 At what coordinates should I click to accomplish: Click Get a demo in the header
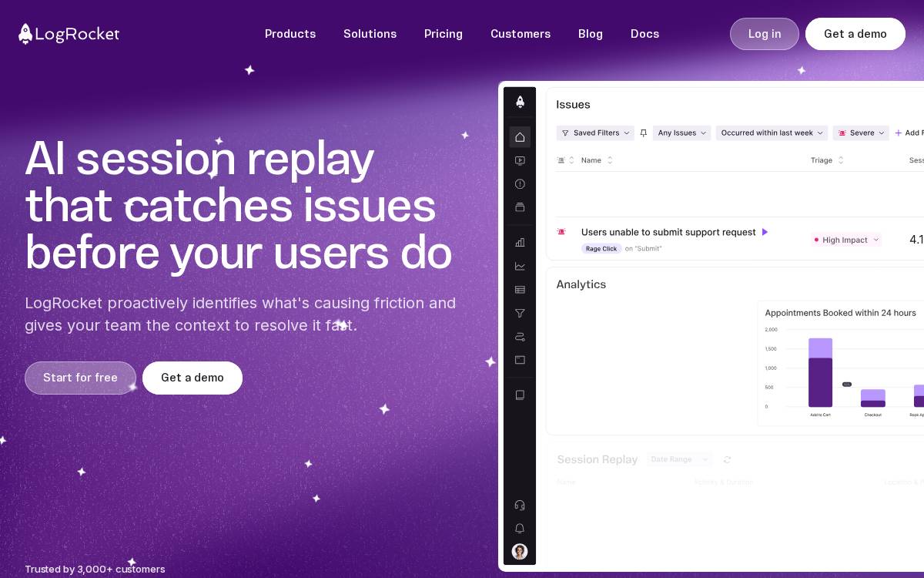(x=855, y=34)
